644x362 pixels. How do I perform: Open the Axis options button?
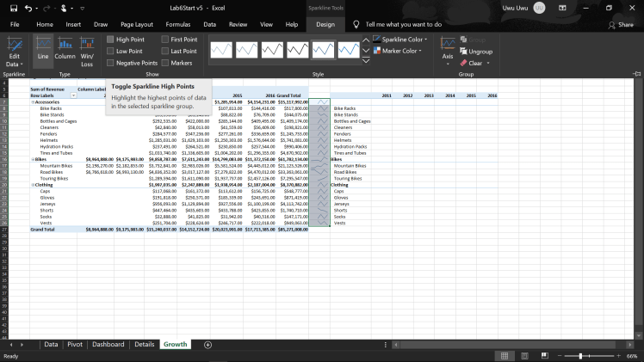coord(448,48)
